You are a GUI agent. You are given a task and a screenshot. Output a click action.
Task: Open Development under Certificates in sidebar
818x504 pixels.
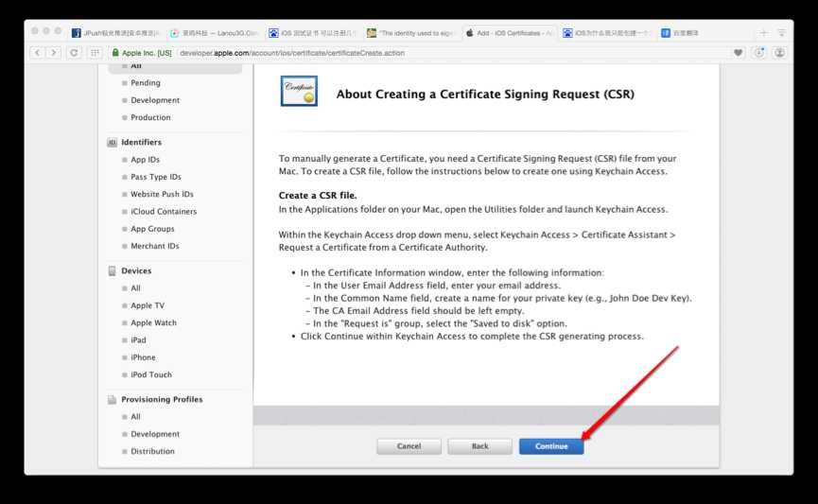pos(155,100)
